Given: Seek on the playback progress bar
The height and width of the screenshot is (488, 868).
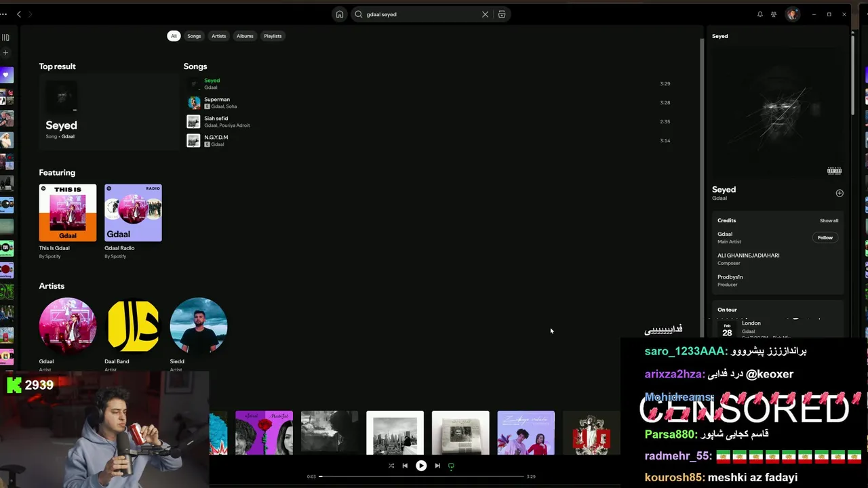Looking at the screenshot, I should (x=422, y=476).
